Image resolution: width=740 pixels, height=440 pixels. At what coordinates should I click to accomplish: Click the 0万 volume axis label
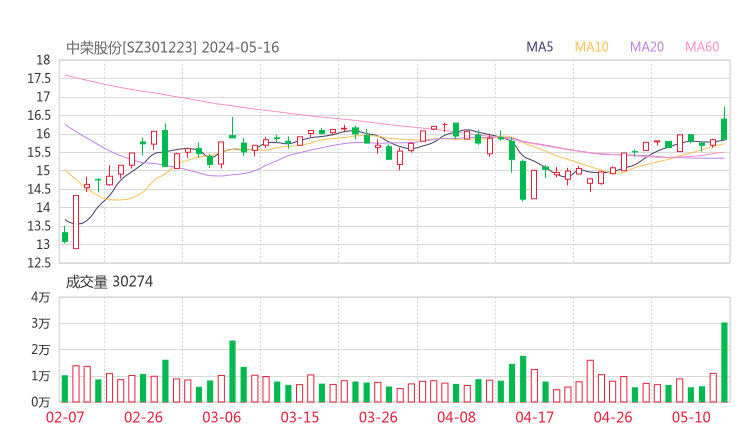click(x=41, y=402)
